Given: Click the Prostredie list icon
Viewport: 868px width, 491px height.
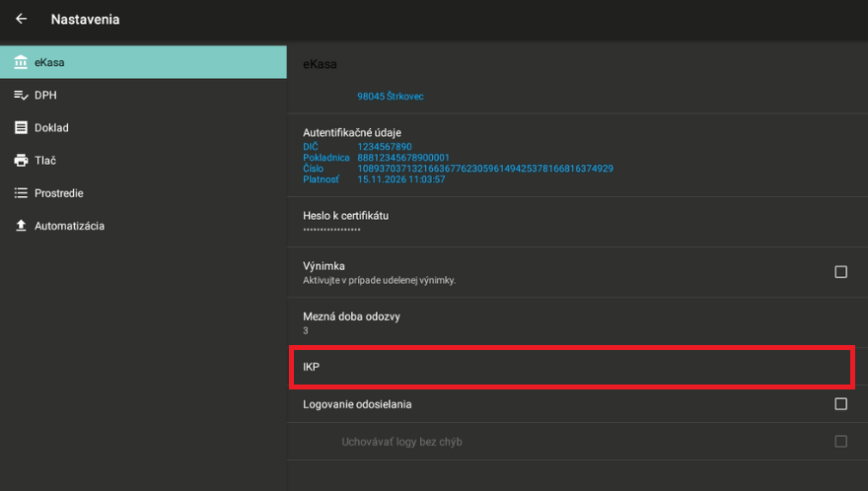Looking at the screenshot, I should coord(20,193).
